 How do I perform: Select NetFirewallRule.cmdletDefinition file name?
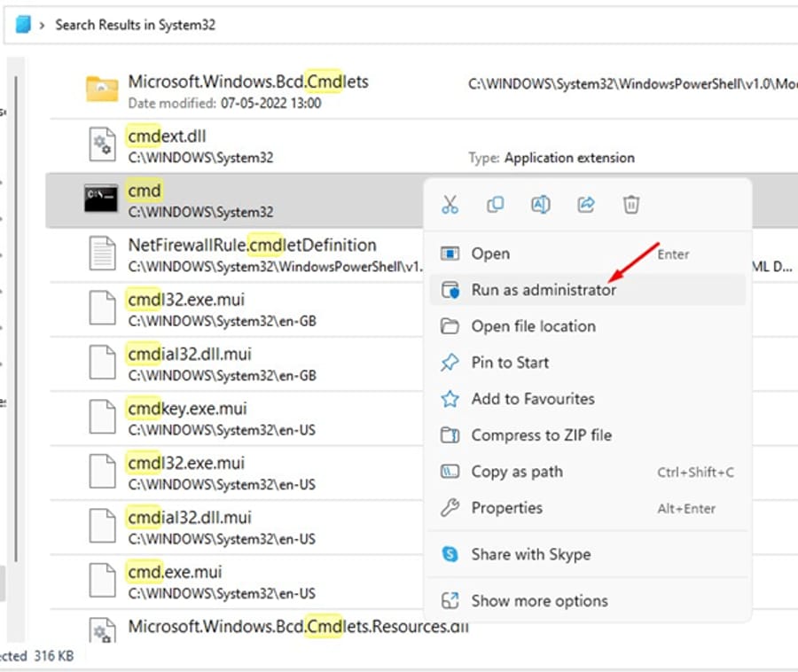click(x=253, y=246)
